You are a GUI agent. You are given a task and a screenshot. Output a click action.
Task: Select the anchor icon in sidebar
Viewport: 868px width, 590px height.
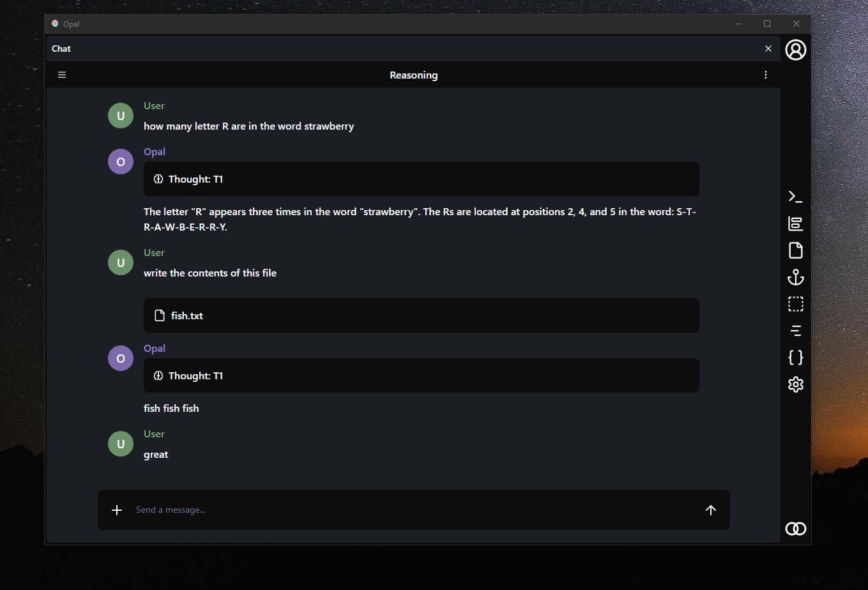795,277
